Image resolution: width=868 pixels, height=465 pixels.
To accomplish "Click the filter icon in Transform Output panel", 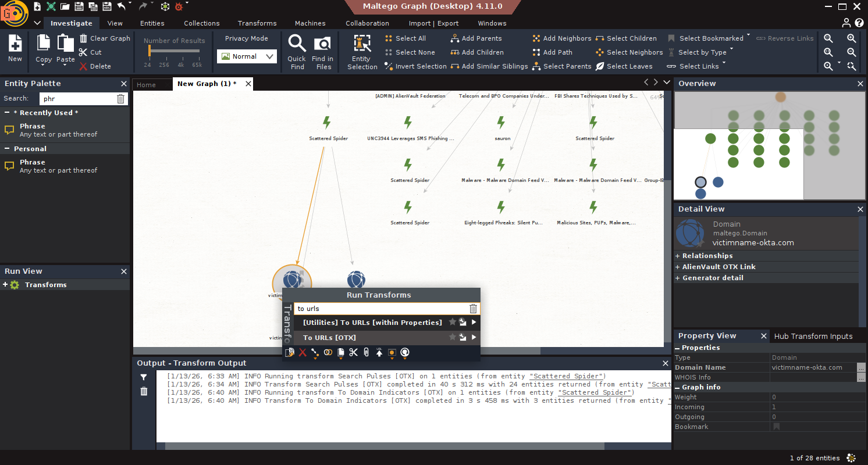I will click(144, 377).
